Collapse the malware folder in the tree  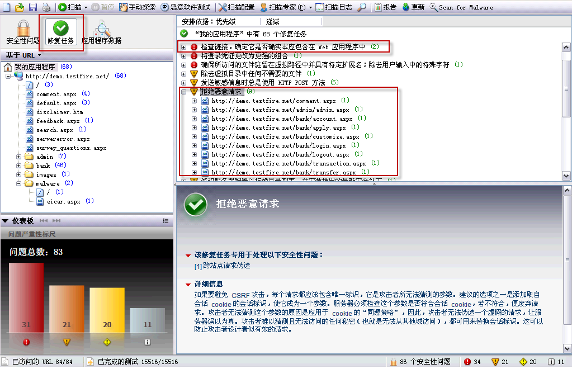tap(18, 184)
